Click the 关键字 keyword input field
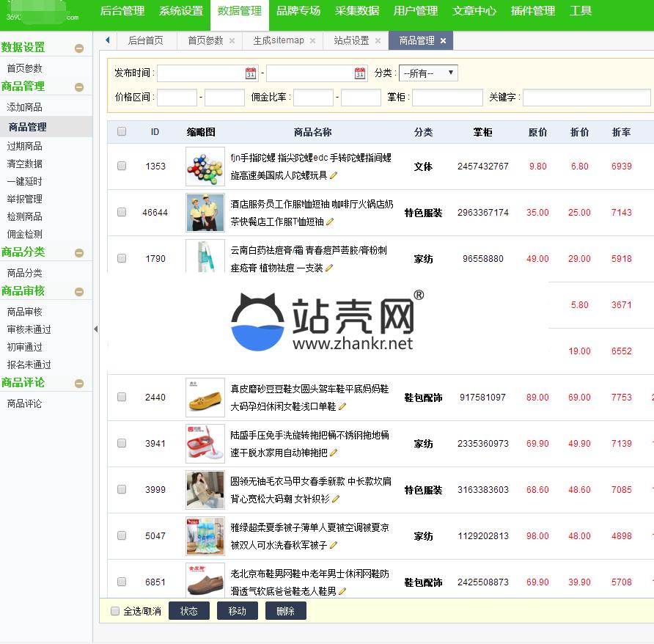This screenshot has height=644, width=654. click(x=586, y=98)
